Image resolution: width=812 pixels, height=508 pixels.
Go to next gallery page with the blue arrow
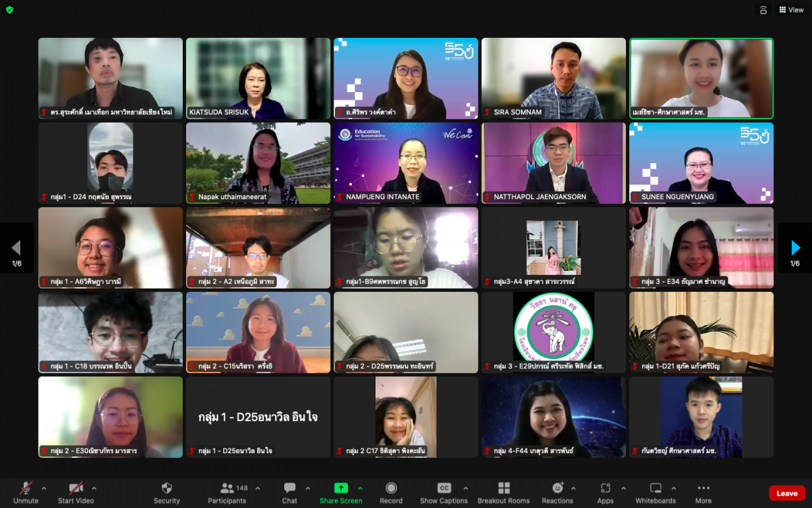pyautogui.click(x=795, y=248)
